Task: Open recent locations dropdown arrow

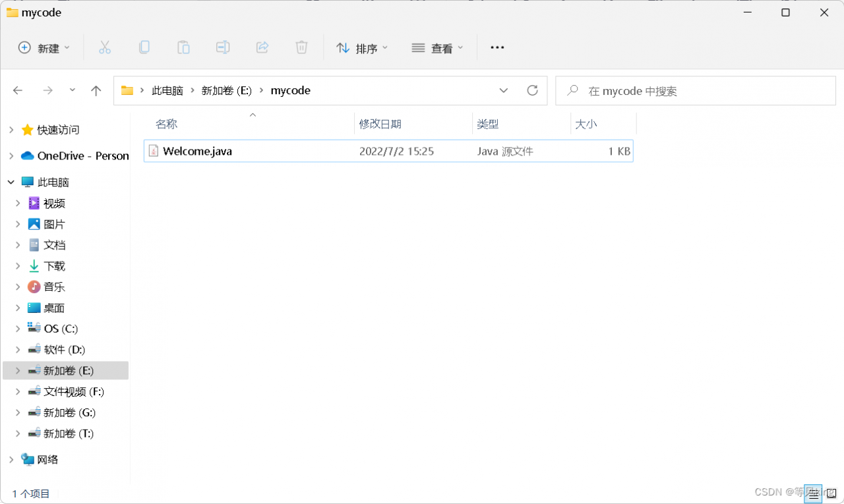Action: (73, 90)
